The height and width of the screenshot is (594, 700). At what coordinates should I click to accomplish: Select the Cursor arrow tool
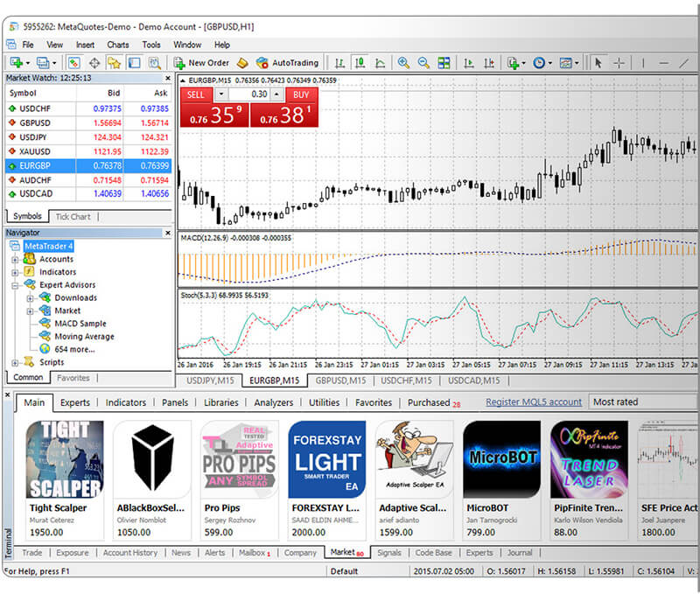(598, 63)
